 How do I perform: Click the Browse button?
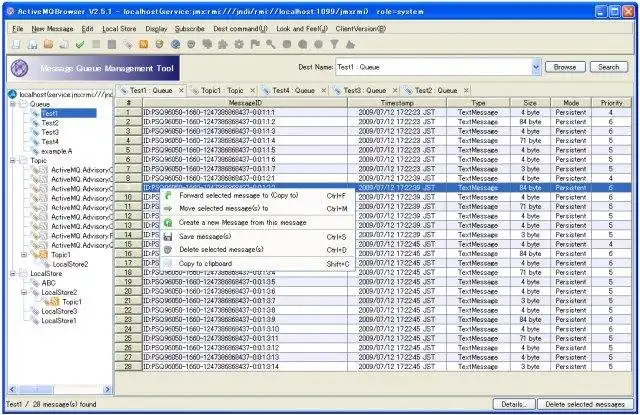[x=565, y=67]
